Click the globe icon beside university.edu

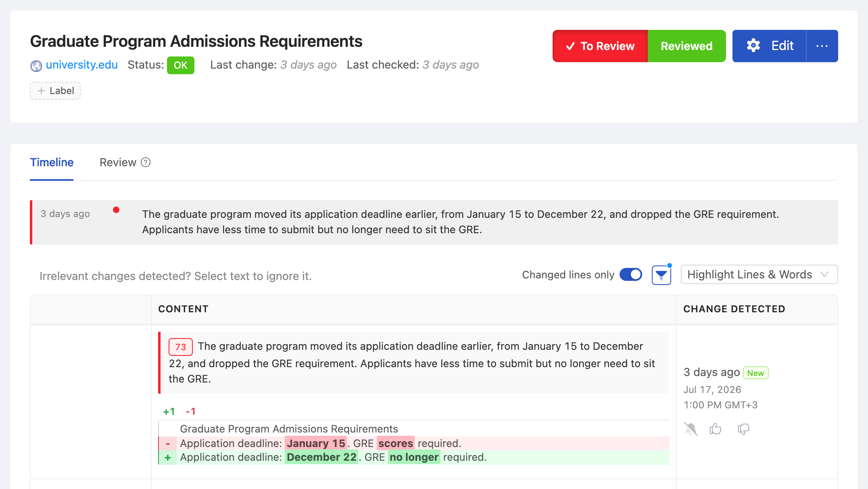tap(36, 65)
